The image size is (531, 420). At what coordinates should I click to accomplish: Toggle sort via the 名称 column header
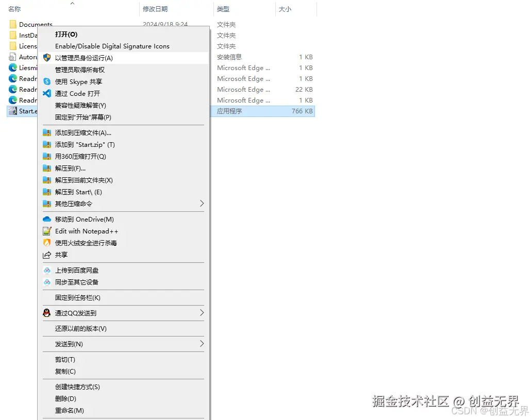[14, 9]
